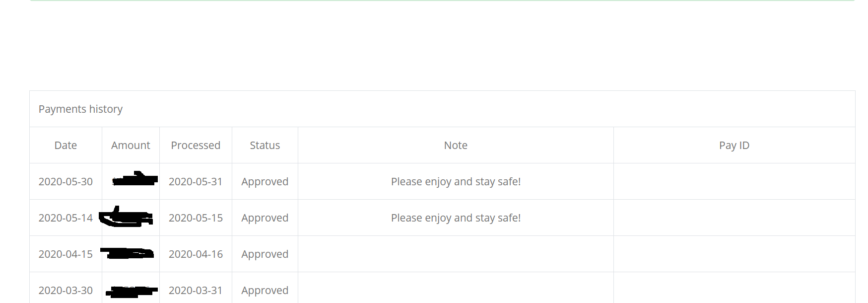
Task: Click the Pay ID column header
Action: (734, 146)
